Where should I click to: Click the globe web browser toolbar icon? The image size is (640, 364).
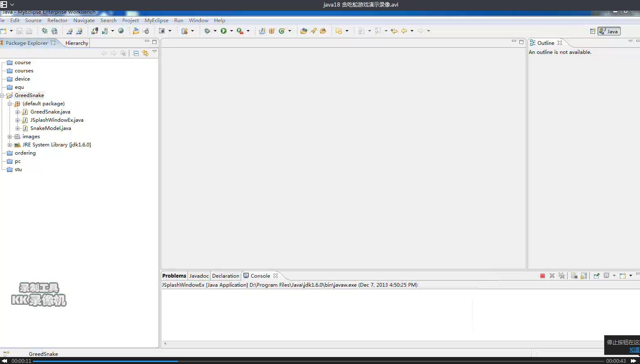tap(121, 31)
